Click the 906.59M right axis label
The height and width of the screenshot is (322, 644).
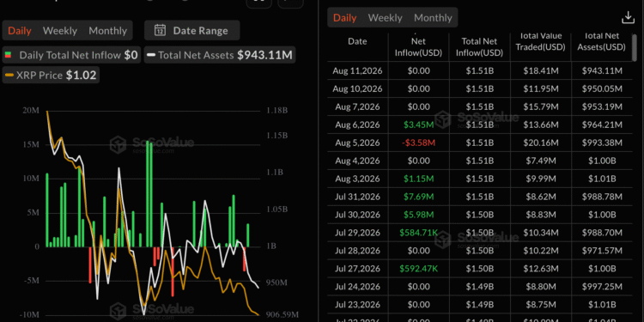(x=282, y=315)
